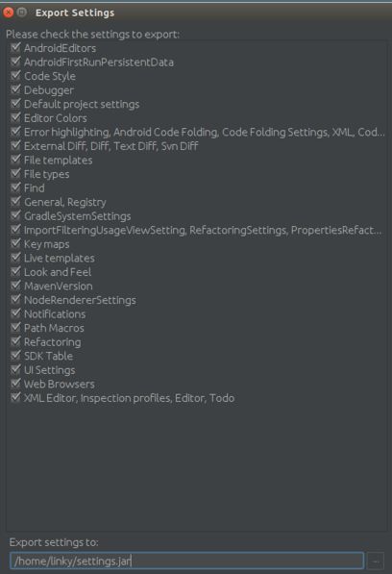Uncheck the Live templates checkbox

(x=15, y=258)
